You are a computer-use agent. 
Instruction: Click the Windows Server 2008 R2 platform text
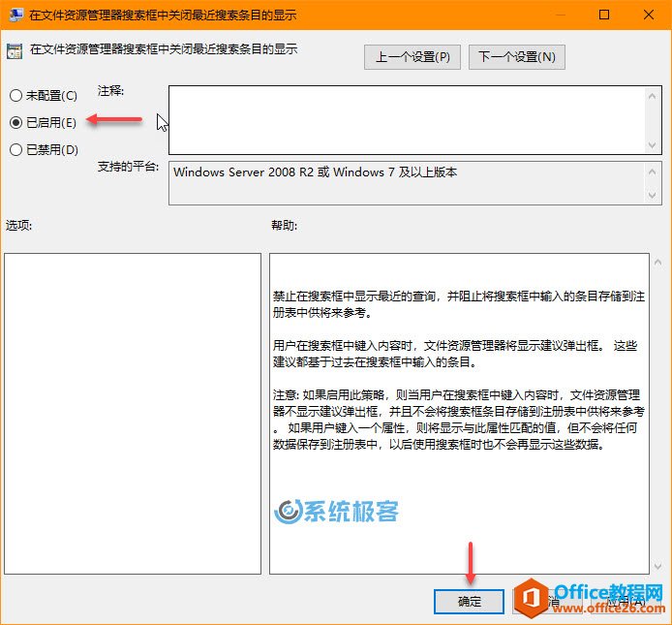[315, 172]
